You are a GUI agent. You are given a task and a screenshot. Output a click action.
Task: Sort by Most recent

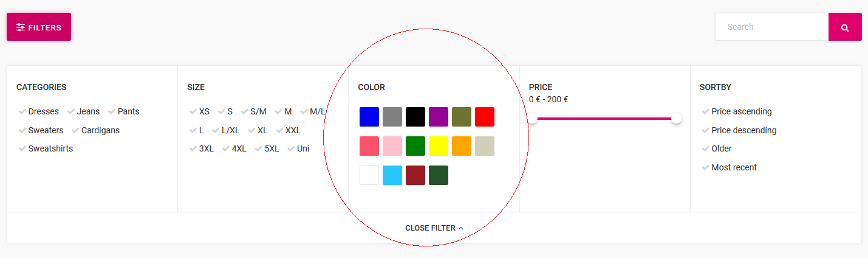[x=729, y=167]
